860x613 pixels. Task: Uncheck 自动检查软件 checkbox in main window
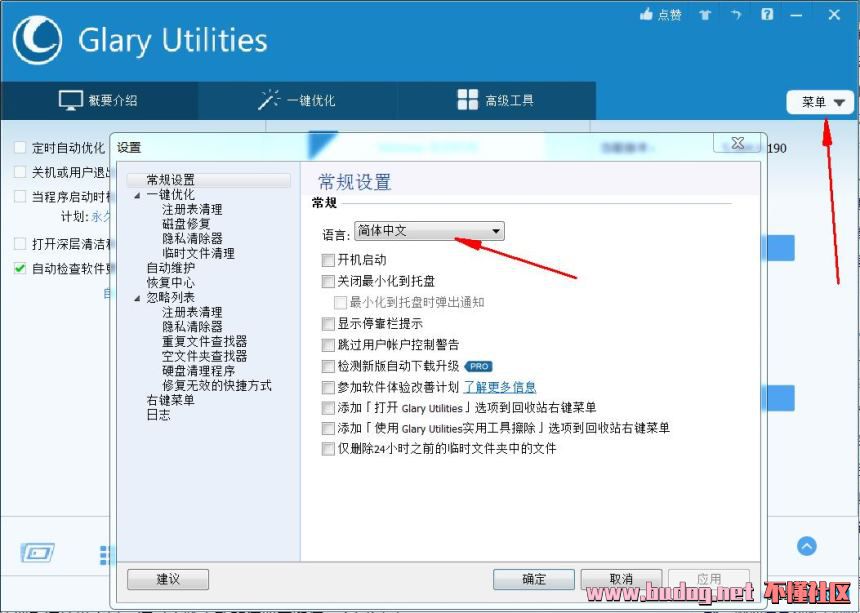coord(20,269)
